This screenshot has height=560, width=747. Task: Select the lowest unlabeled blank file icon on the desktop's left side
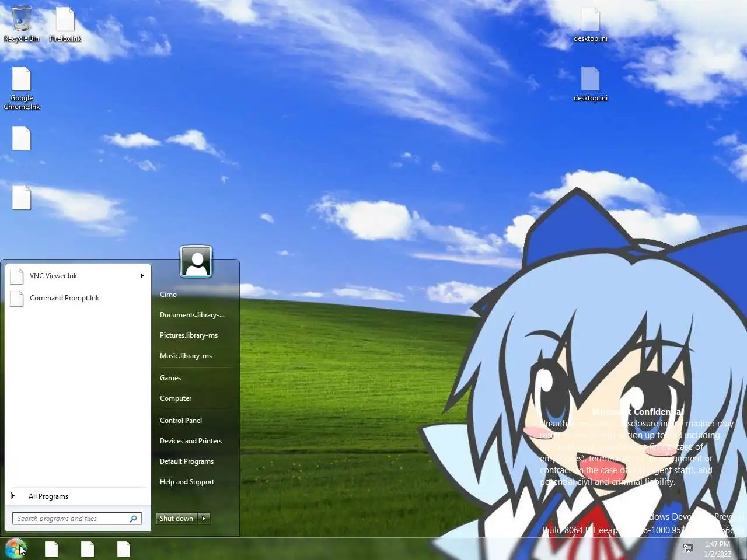pyautogui.click(x=22, y=198)
